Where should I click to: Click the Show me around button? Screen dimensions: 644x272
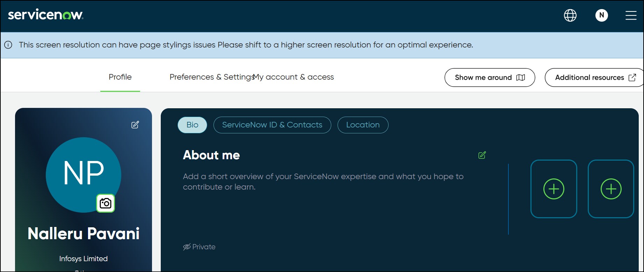(490, 78)
